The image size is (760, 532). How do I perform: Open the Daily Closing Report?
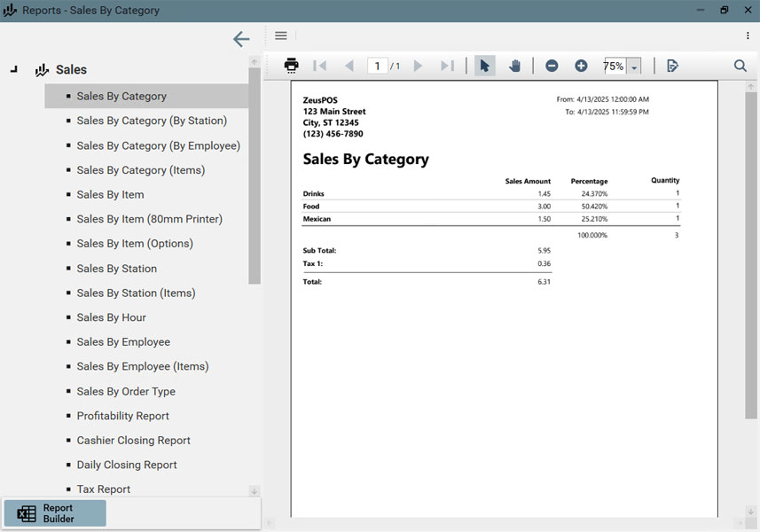point(127,465)
